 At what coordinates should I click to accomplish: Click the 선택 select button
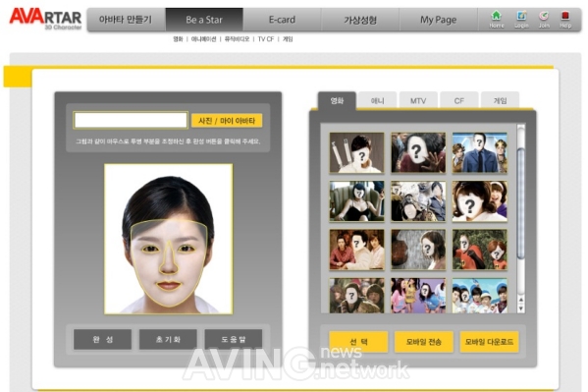click(x=358, y=342)
